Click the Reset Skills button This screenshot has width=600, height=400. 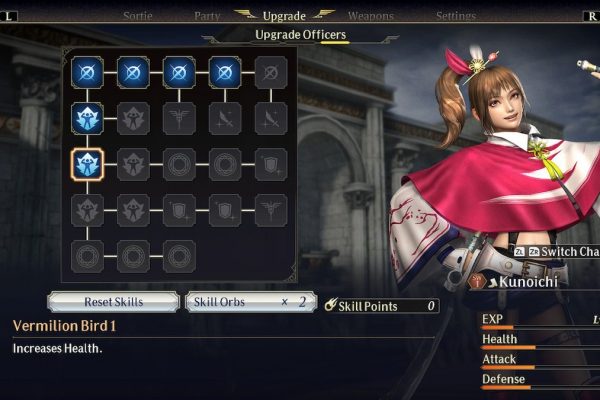114,302
